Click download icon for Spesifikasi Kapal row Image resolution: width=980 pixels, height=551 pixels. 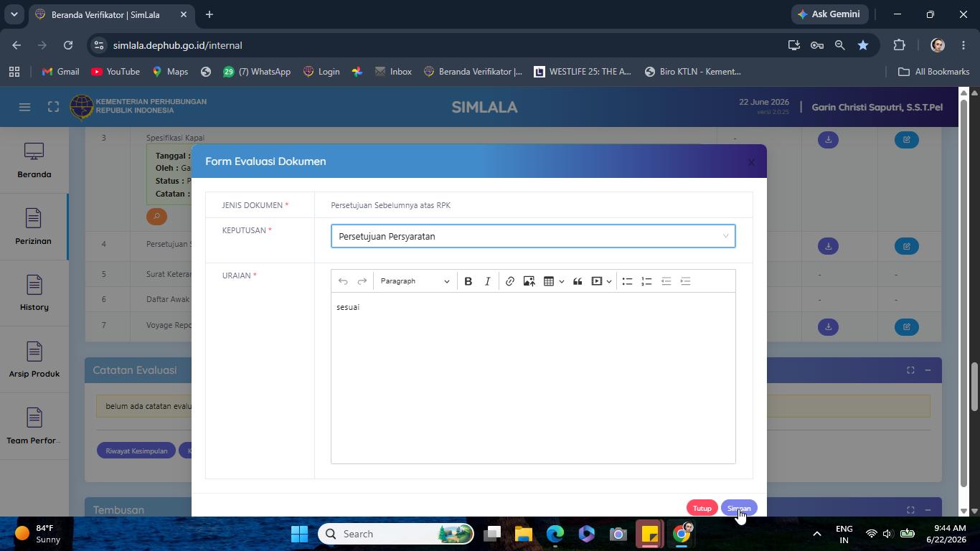pos(828,139)
